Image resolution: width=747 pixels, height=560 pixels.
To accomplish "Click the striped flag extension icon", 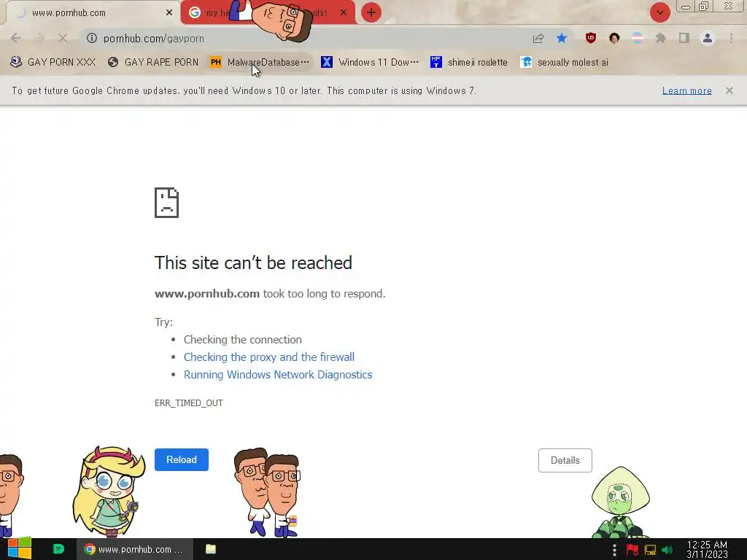I will [638, 38].
